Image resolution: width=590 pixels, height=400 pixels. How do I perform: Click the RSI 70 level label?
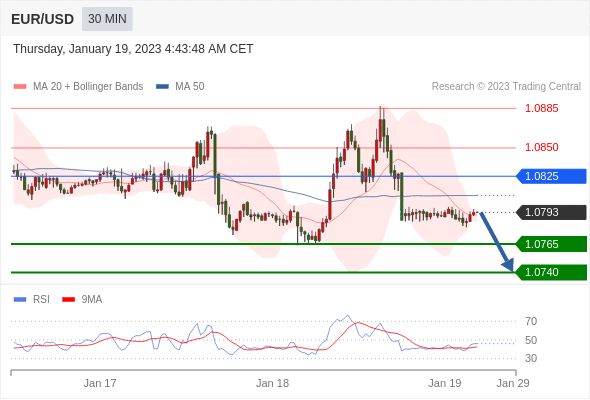[x=531, y=321]
